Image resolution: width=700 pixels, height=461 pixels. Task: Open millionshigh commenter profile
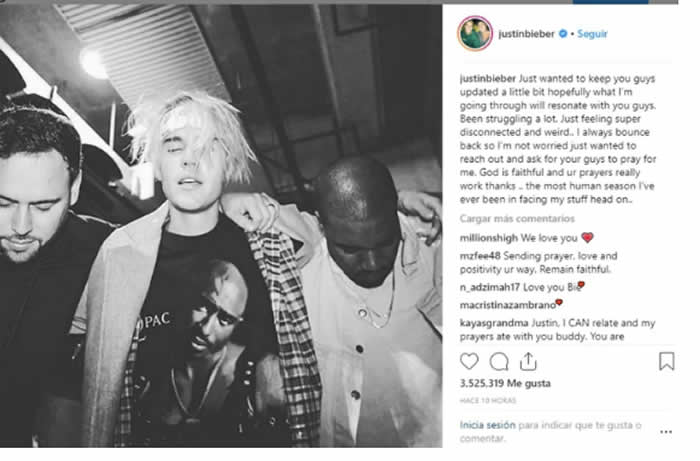(x=489, y=238)
